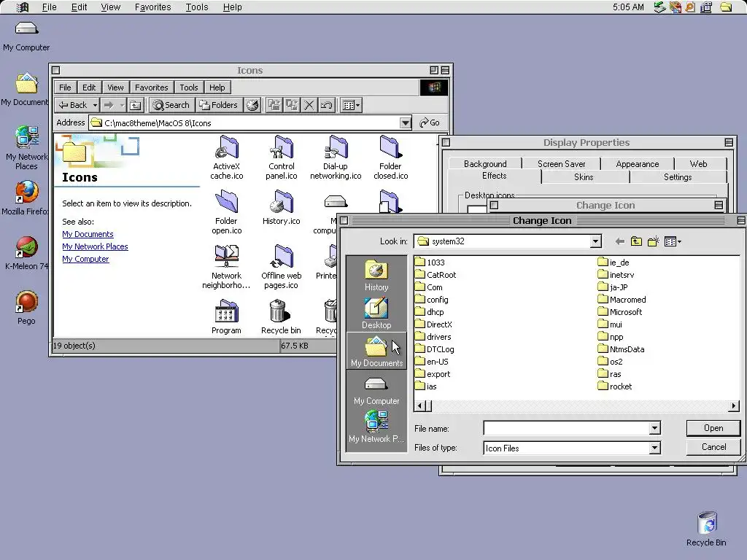Click Cancel button in Change Icon dialog
747x560 pixels.
[x=713, y=447]
